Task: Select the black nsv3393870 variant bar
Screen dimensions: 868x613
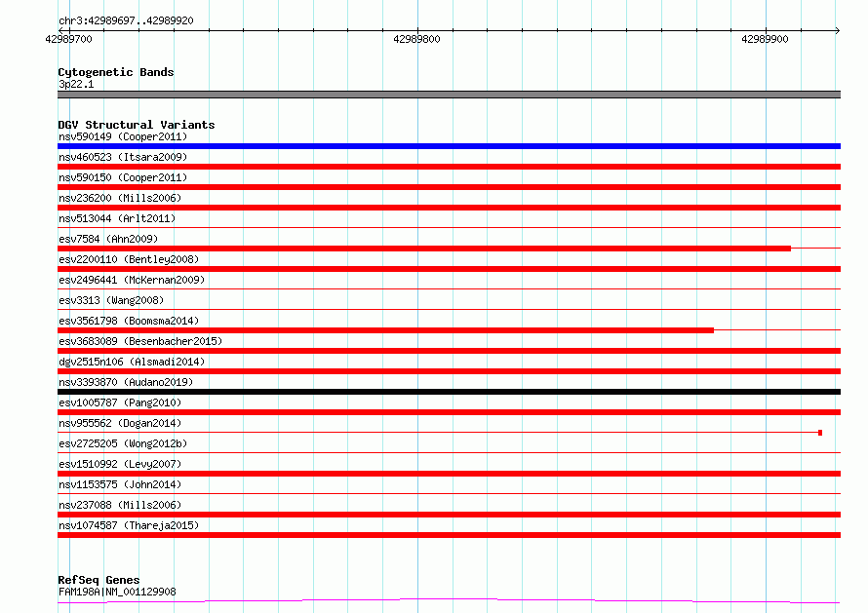Action: coord(449,392)
